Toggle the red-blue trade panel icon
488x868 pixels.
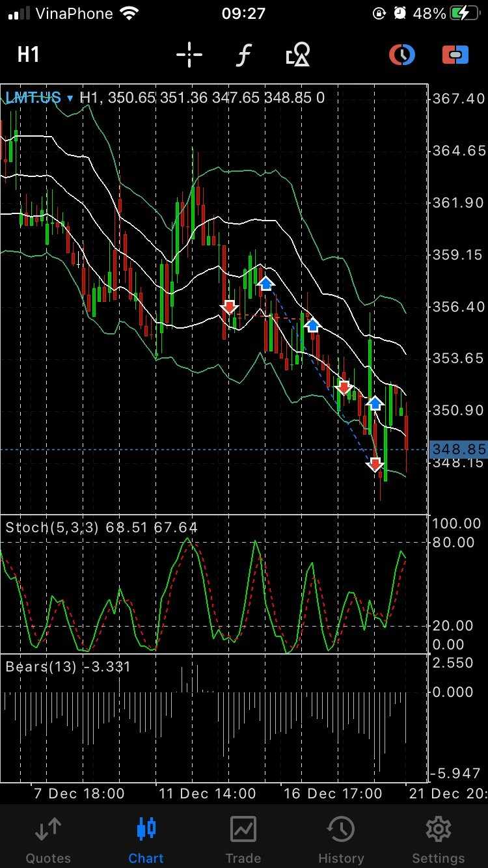click(x=455, y=55)
